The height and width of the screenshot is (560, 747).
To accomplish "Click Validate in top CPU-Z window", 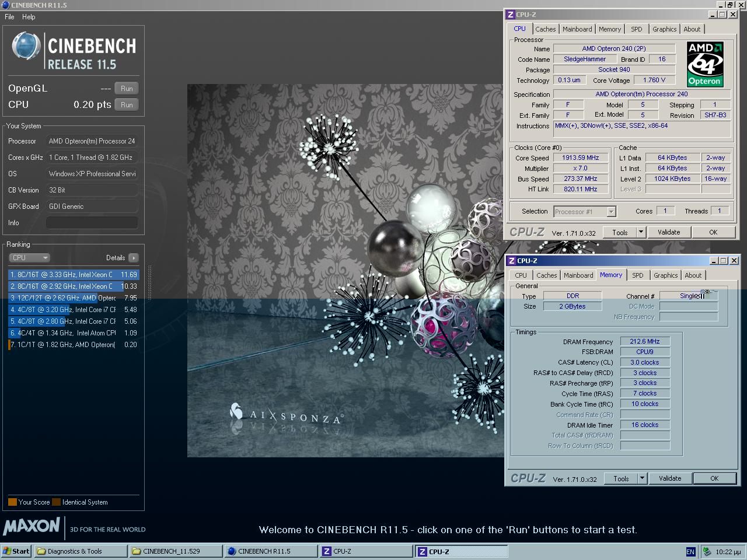I will (x=669, y=232).
